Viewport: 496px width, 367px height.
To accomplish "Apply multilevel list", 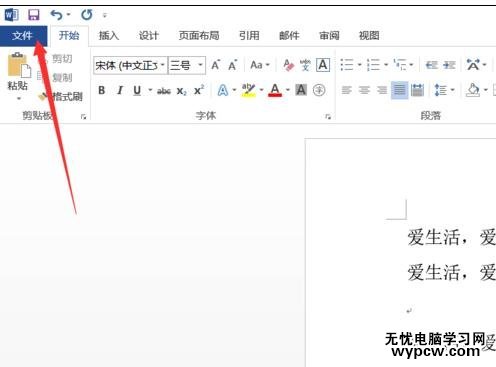I will (400, 65).
